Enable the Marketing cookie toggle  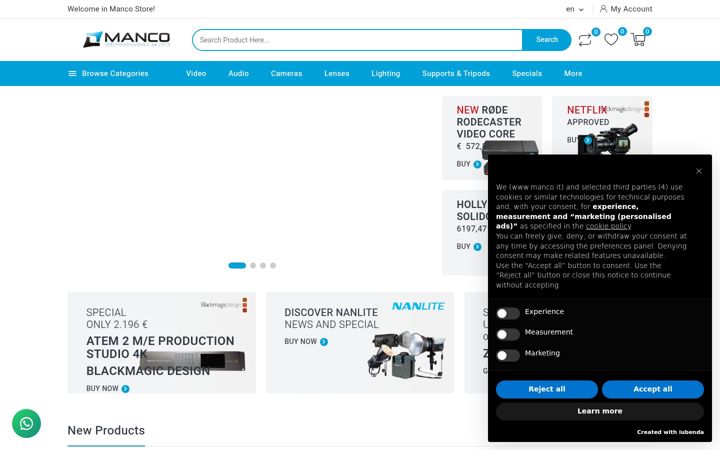(508, 355)
